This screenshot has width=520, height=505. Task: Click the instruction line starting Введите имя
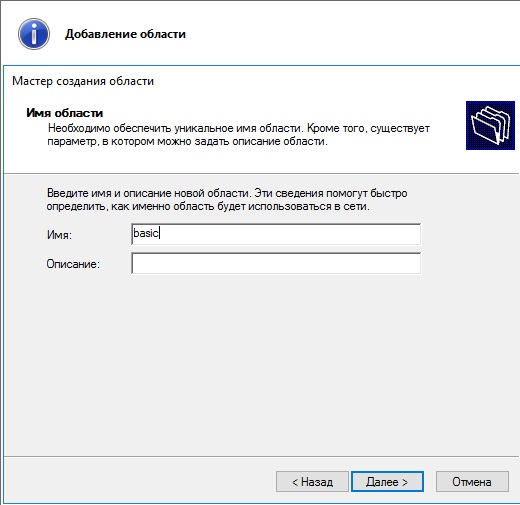pyautogui.click(x=227, y=193)
